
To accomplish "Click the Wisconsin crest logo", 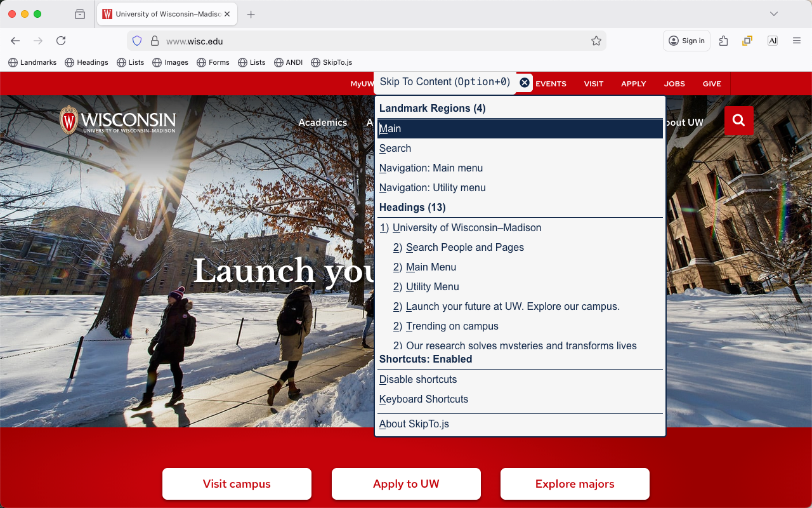I will pos(69,120).
